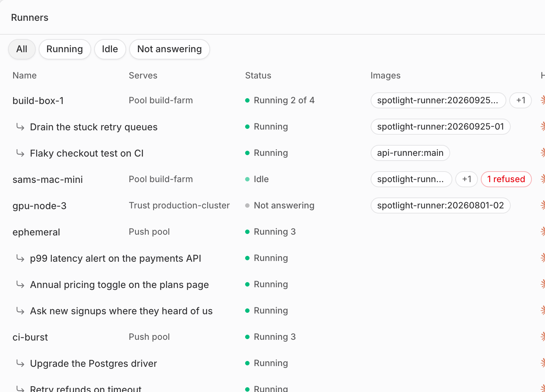Click Running status of Ask new signups
The image size is (545, 392).
[x=267, y=311]
